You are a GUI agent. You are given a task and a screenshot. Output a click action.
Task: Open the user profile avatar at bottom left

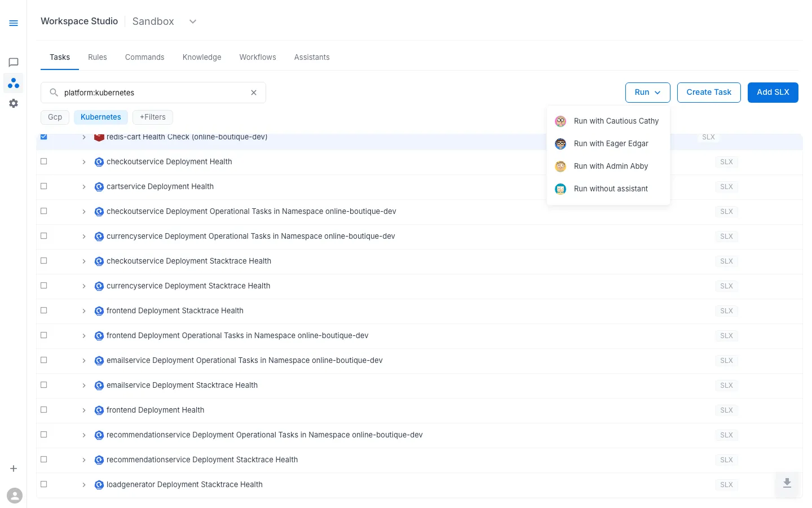(15, 495)
